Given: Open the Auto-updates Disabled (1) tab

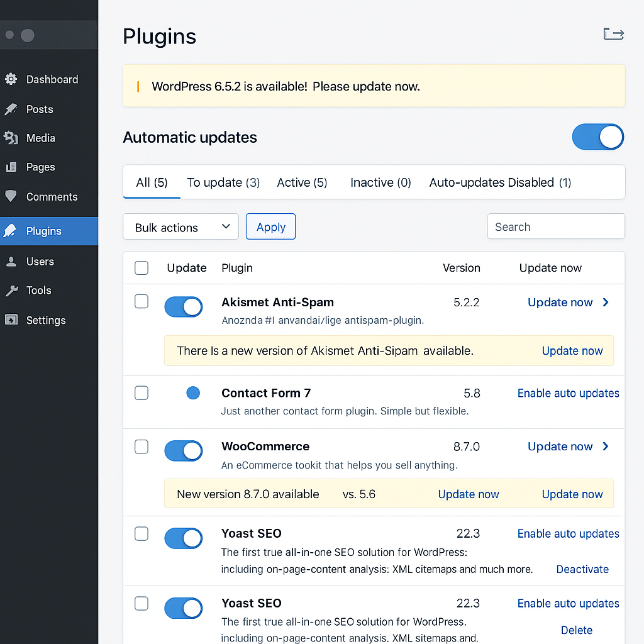Looking at the screenshot, I should pyautogui.click(x=500, y=182).
